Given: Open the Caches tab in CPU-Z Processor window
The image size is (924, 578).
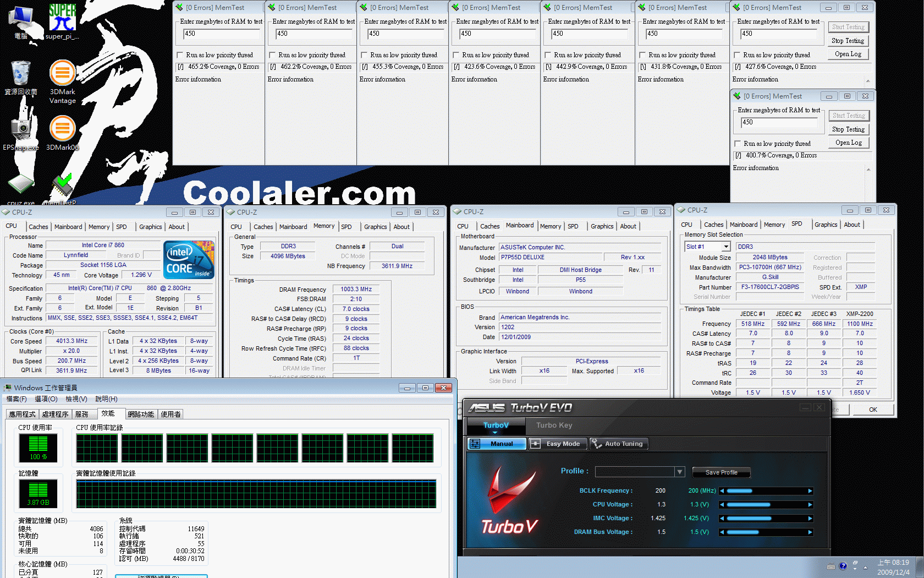Looking at the screenshot, I should click(x=38, y=227).
